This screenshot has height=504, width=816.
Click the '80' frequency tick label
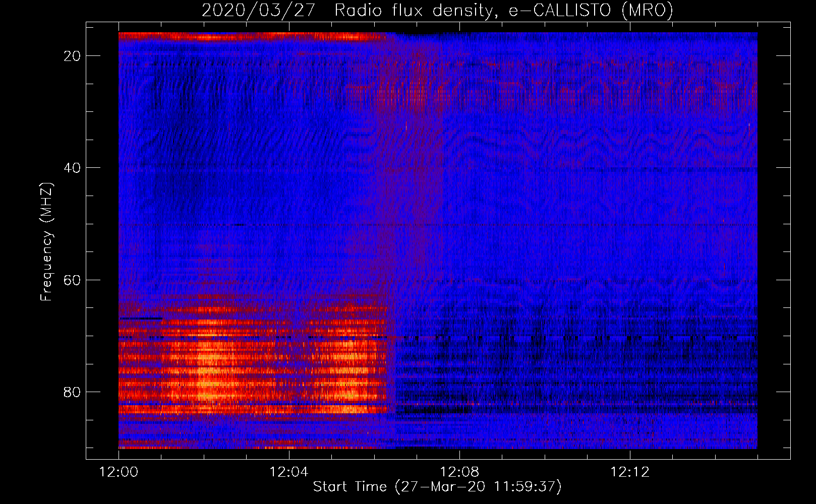[73, 392]
